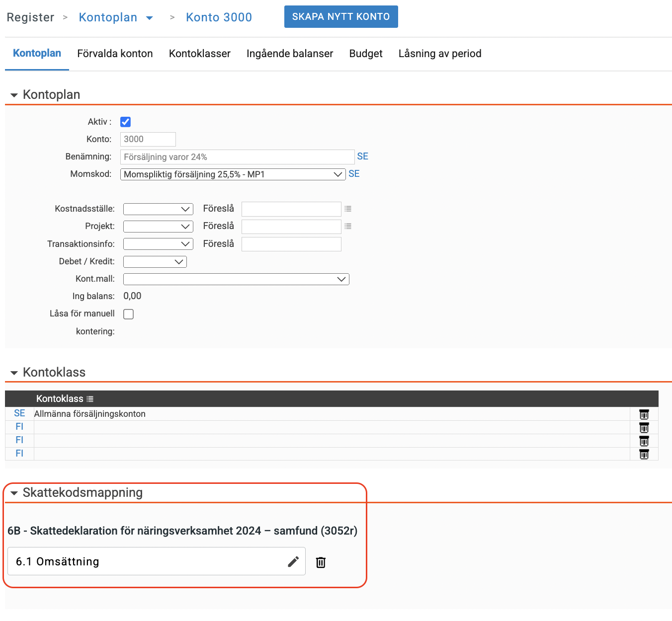672x621 pixels.
Task: Click the SE link next to Benämning
Action: [x=362, y=156]
